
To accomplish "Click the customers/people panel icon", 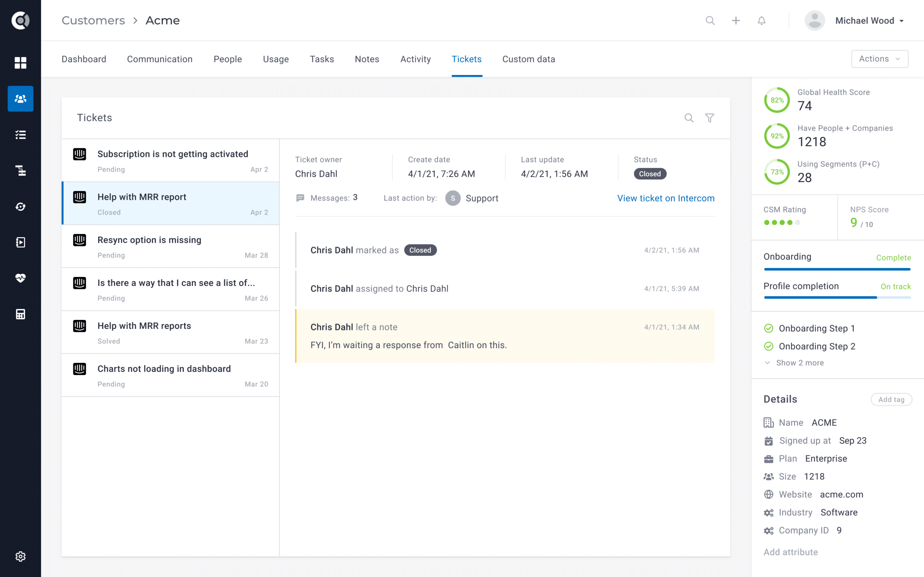I will (20, 98).
